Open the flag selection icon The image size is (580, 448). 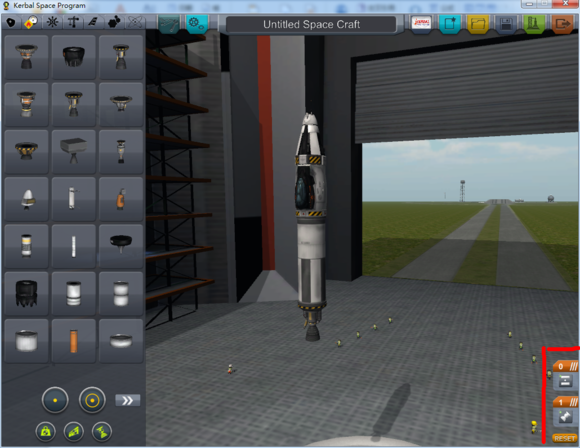(421, 24)
